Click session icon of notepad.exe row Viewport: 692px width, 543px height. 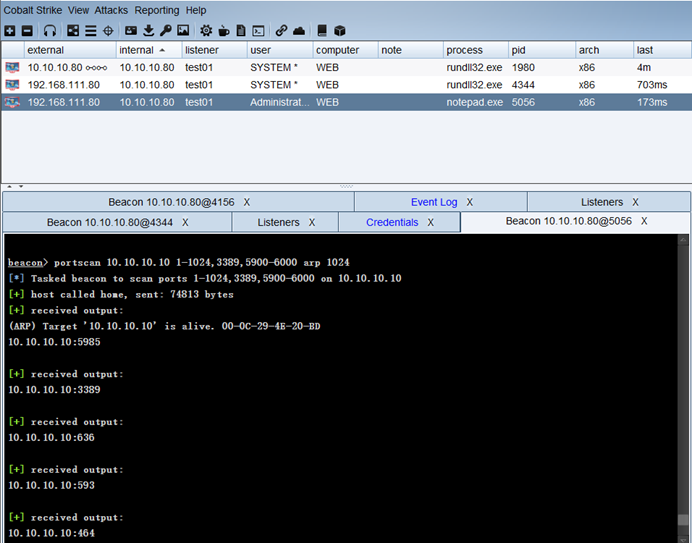(x=12, y=102)
